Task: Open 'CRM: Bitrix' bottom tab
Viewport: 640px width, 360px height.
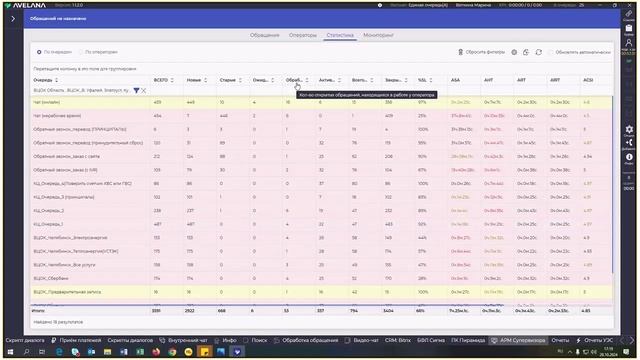Action: (398, 340)
